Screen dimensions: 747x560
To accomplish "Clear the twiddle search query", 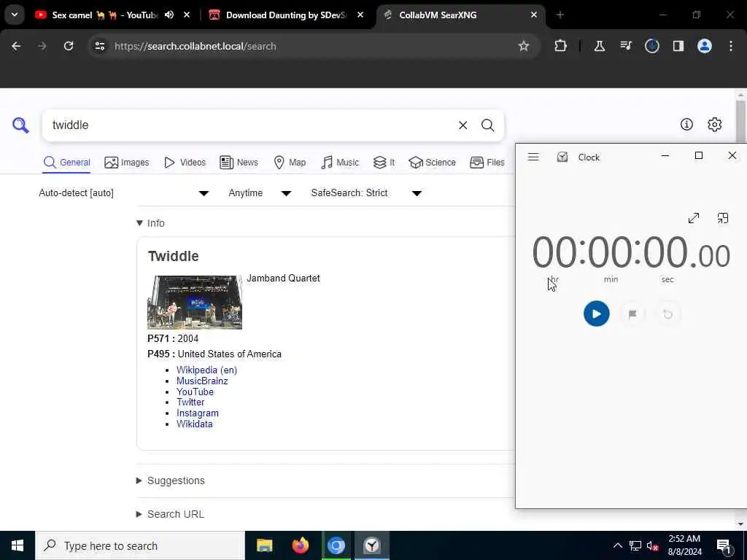I will [462, 125].
